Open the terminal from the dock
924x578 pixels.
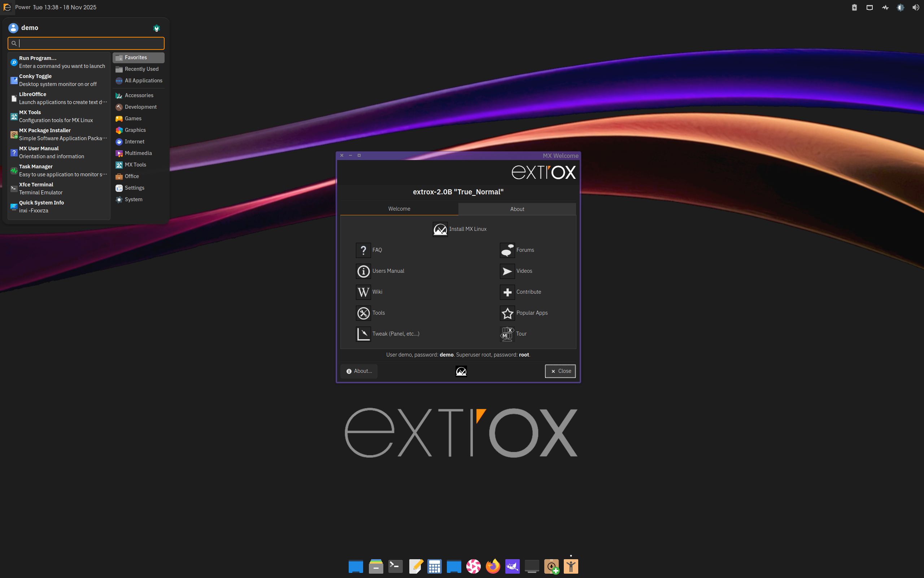pos(395,566)
